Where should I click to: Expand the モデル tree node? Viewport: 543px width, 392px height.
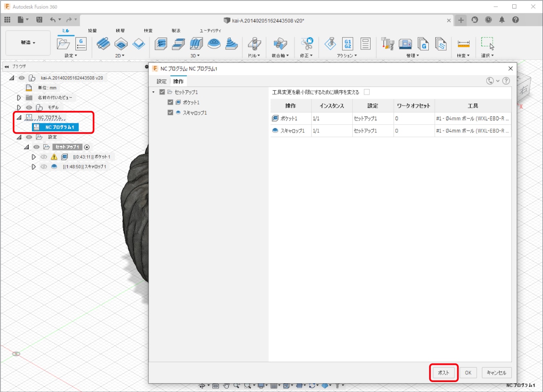[x=19, y=107]
